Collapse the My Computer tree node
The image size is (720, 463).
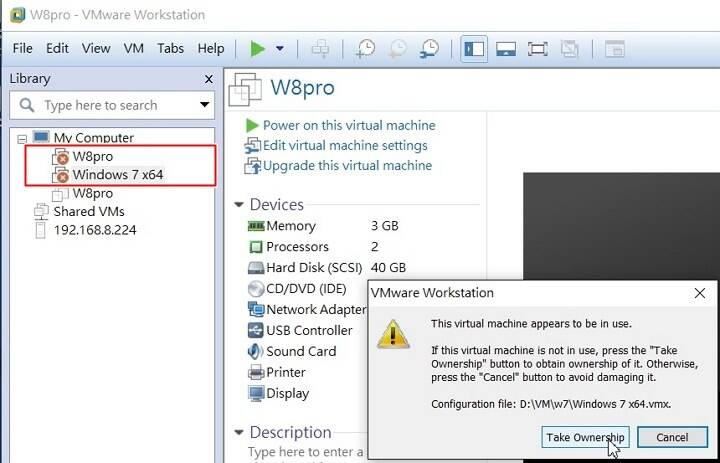22,138
